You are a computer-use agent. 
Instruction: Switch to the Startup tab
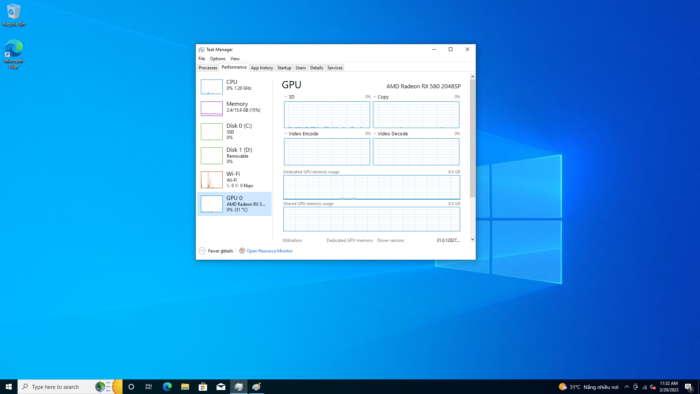point(284,68)
